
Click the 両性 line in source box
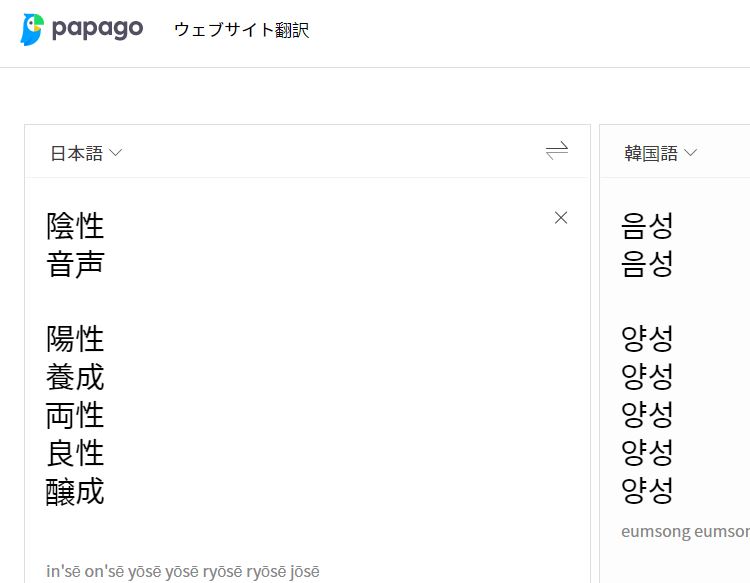75,415
